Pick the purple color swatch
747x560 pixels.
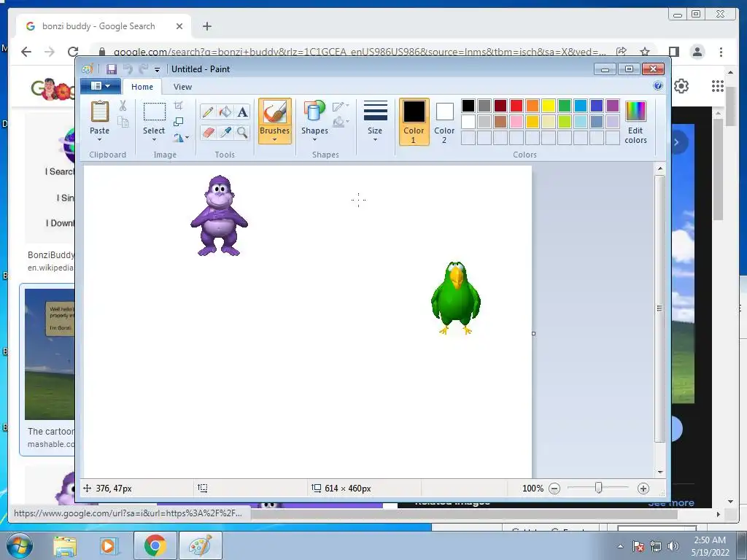coord(613,106)
